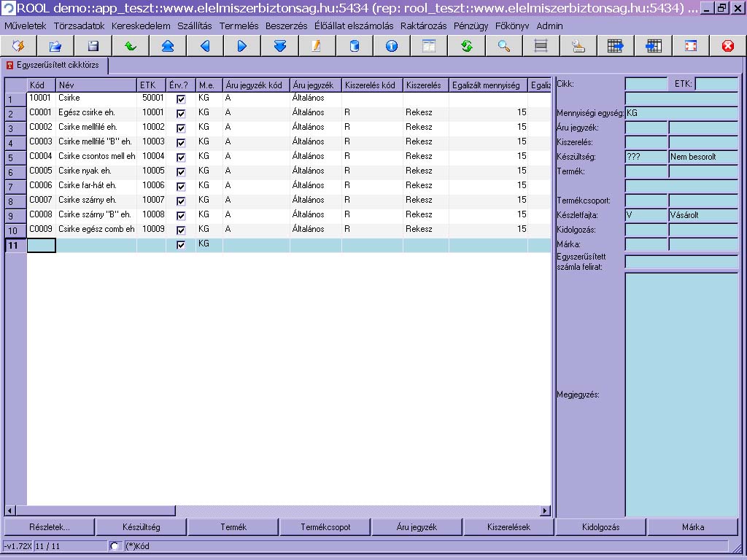Click the magnifying glass search icon
Viewport: 747px width, 560px height.
pyautogui.click(x=504, y=46)
